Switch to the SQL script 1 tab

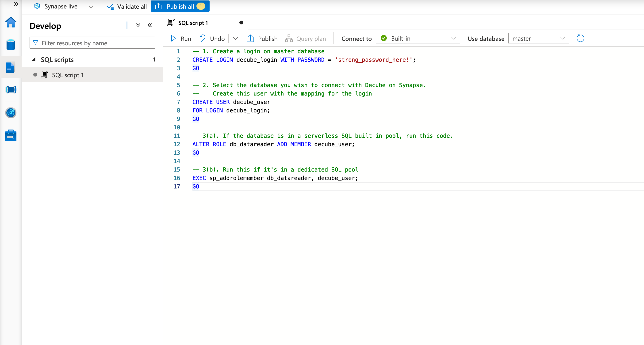point(193,23)
